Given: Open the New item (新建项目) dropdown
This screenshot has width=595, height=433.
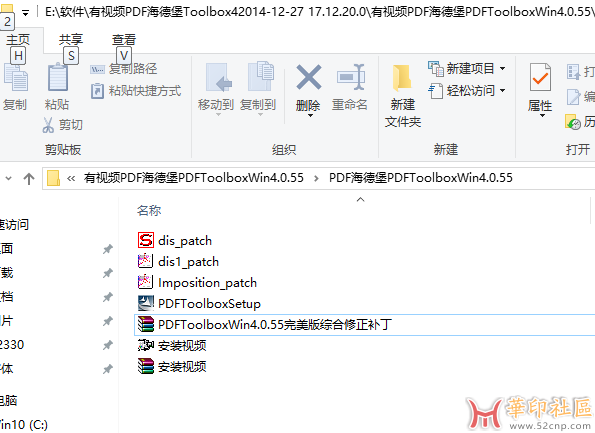Looking at the screenshot, I should pos(466,69).
